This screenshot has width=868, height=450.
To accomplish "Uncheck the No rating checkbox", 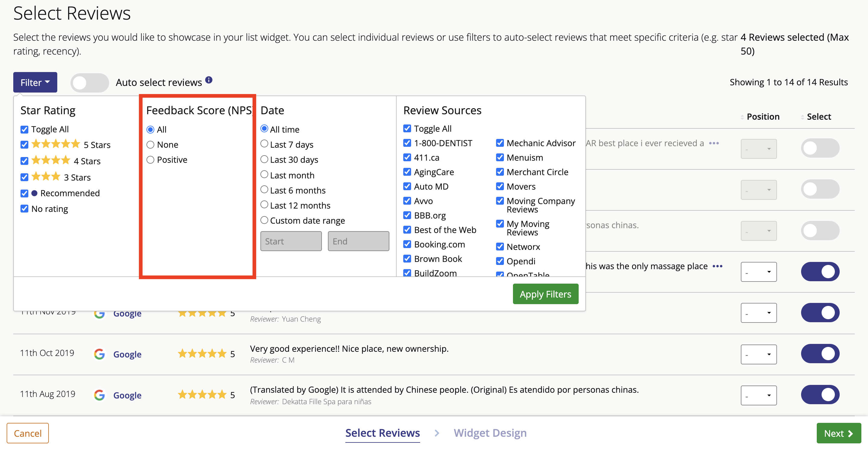I will point(24,209).
